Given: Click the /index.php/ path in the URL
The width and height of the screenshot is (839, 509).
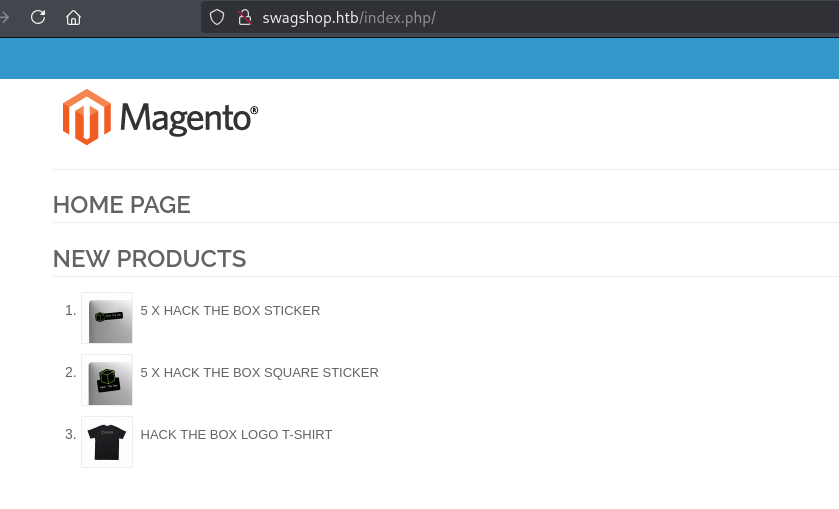Looking at the screenshot, I should click(x=397, y=18).
